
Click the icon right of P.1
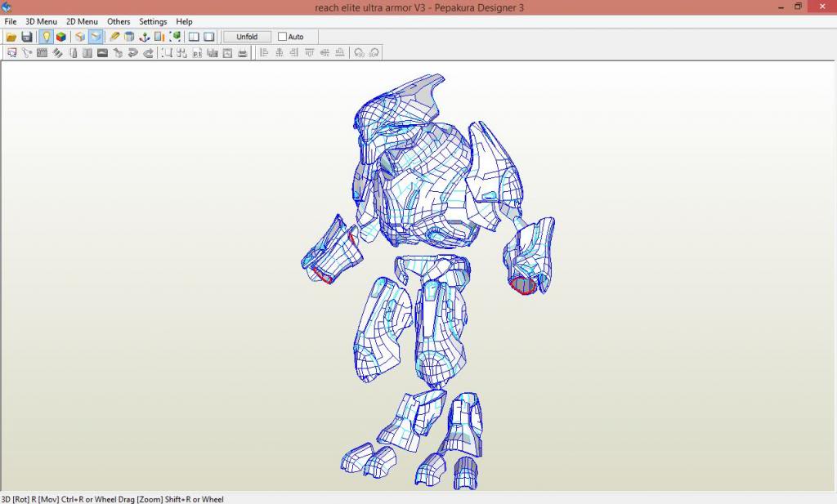coord(213,53)
